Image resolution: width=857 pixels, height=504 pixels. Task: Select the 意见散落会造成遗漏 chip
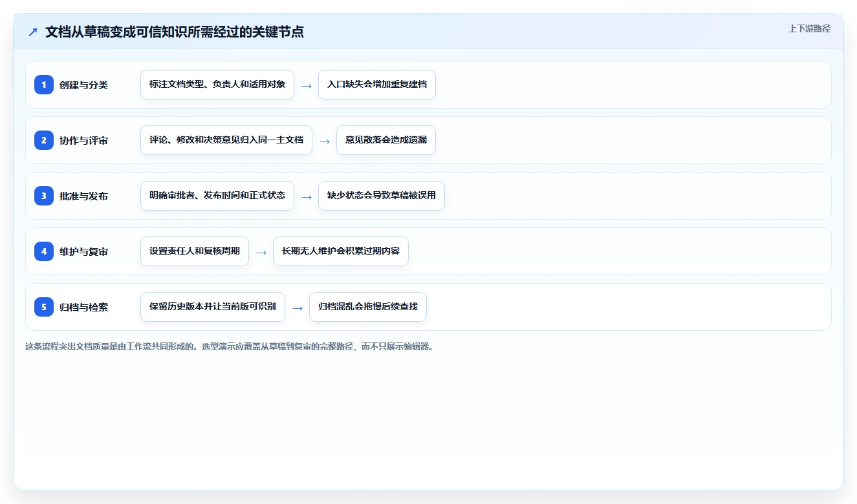tap(386, 140)
